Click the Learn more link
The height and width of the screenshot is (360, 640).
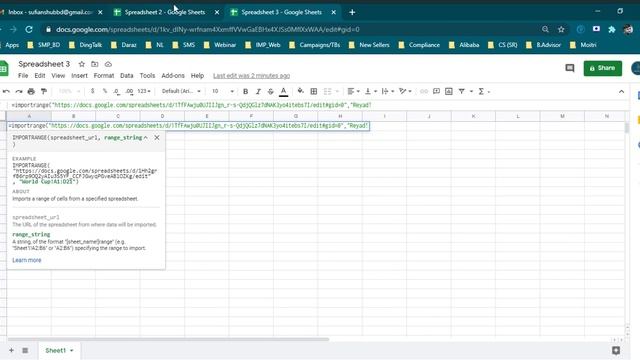pyautogui.click(x=27, y=260)
